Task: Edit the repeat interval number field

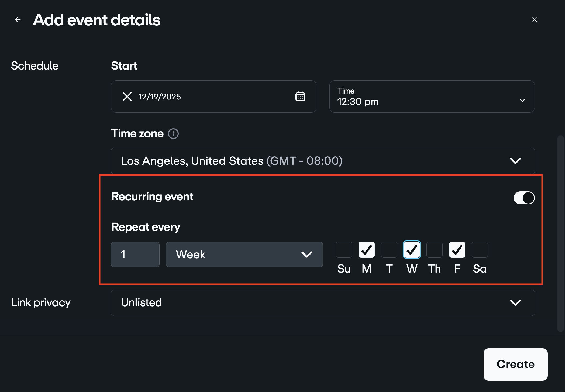Action: [135, 254]
